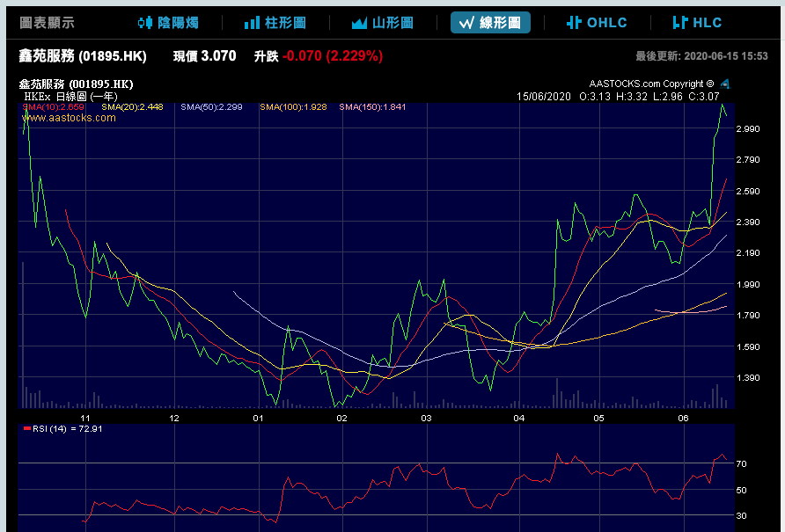Screen dimensions: 785x532
Task: Click the www.aastocks.com text on chart
Action: coord(70,118)
